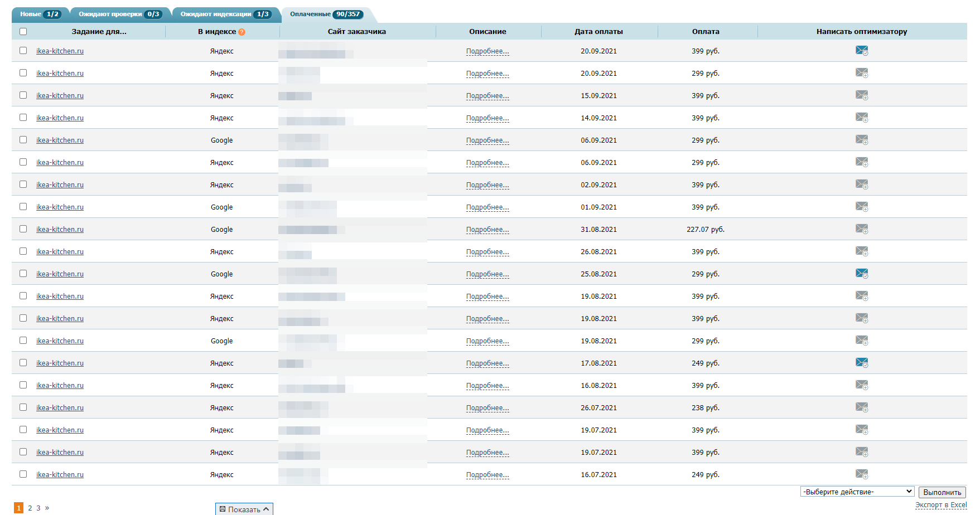This screenshot has height=515, width=980.
Task: Tick the checkbox for the 227.07 руб. row
Action: (x=23, y=229)
